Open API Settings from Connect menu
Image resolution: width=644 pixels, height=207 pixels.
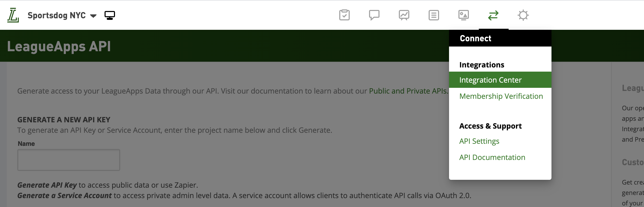coord(479,141)
